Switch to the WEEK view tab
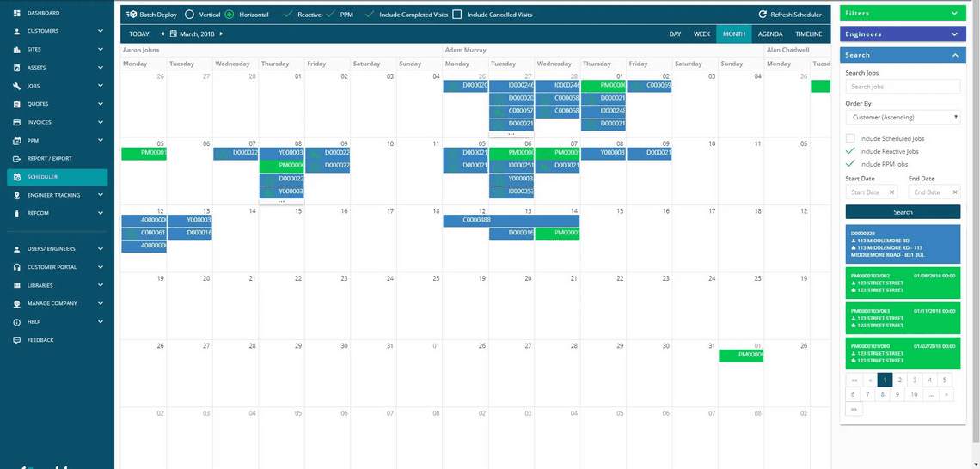 (701, 33)
